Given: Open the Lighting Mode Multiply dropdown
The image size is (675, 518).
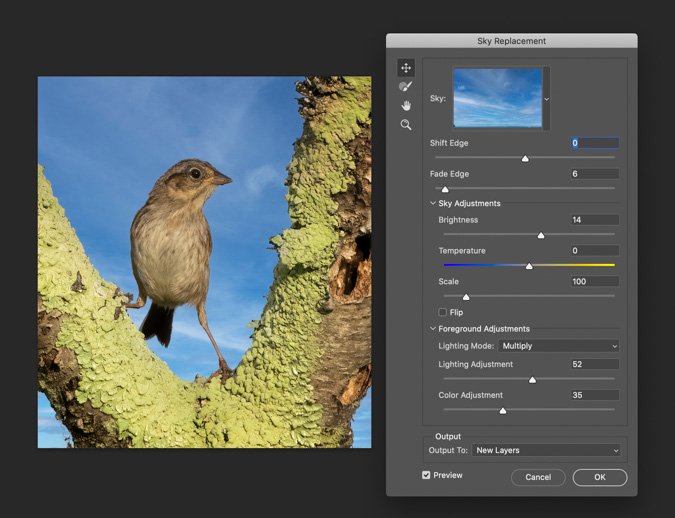Looking at the screenshot, I should pos(559,346).
